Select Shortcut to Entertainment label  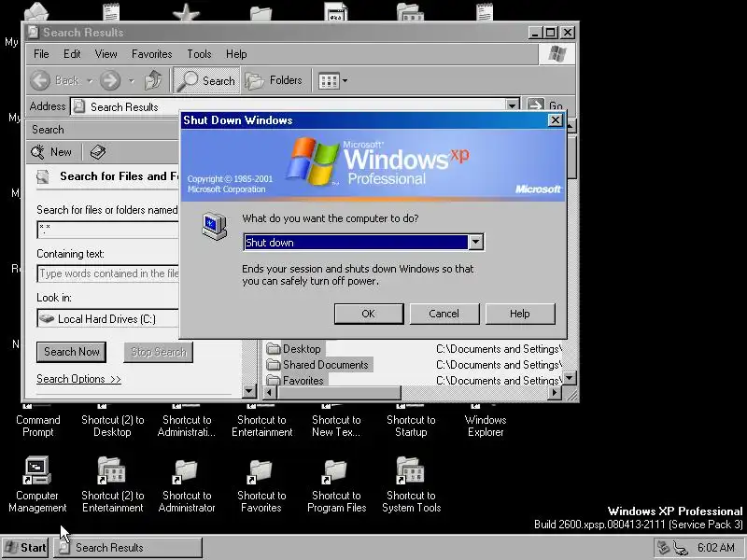point(262,427)
